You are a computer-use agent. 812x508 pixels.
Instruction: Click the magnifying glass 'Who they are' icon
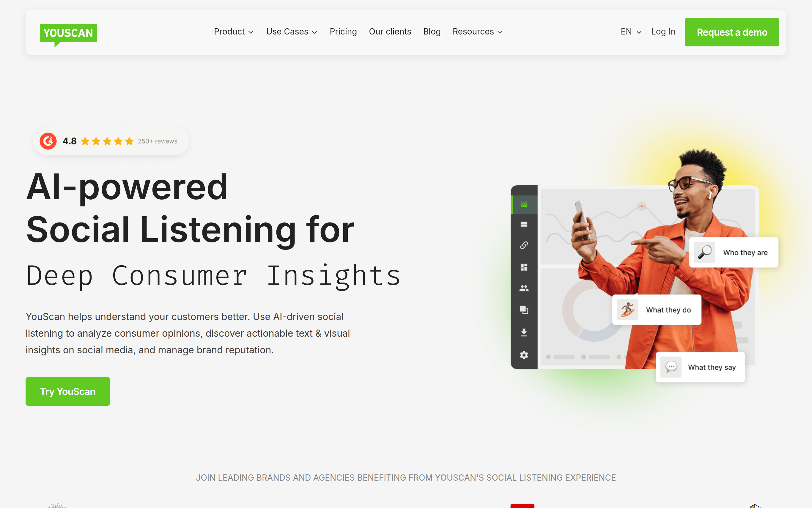(x=704, y=252)
